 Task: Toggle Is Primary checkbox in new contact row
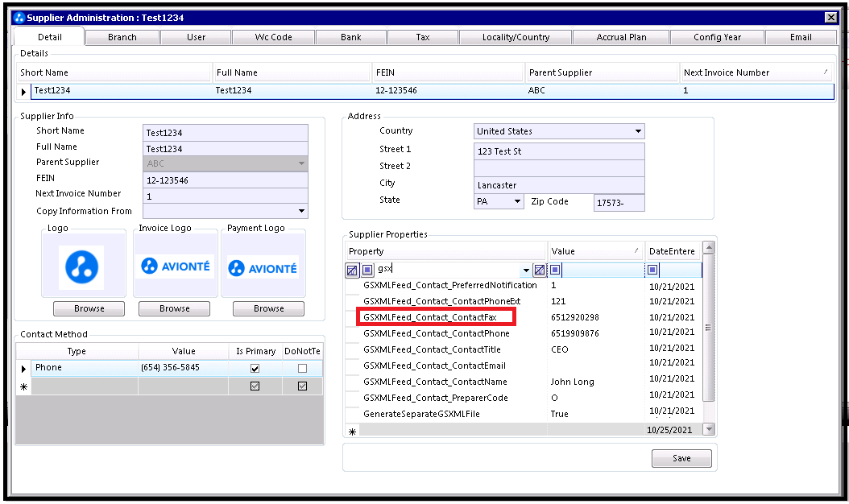(255, 386)
